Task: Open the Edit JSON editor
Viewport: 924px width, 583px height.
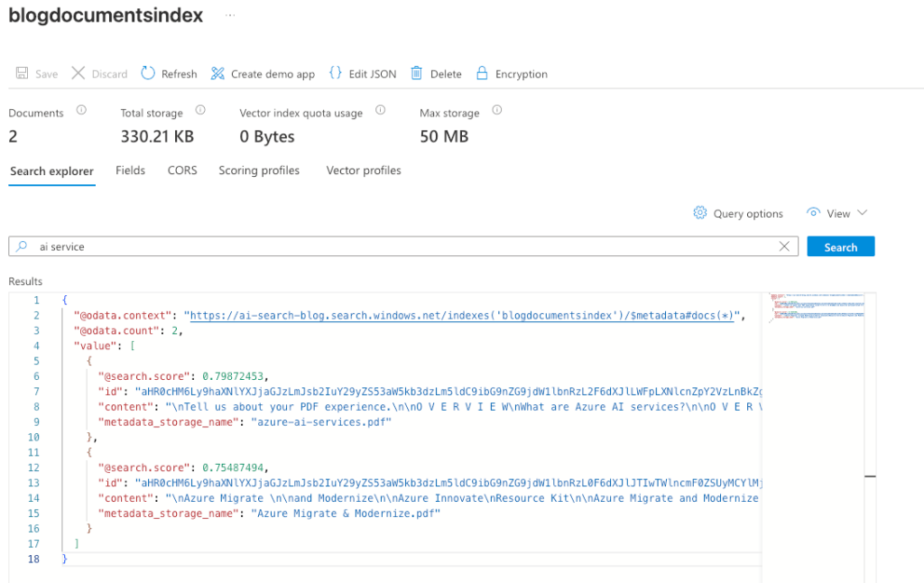Action: point(336,74)
